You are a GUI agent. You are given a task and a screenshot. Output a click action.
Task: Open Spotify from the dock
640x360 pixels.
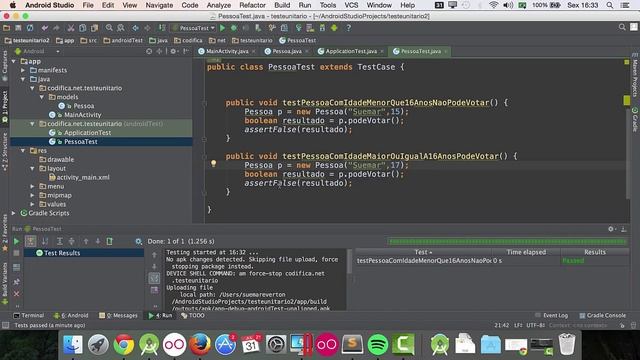(x=378, y=344)
